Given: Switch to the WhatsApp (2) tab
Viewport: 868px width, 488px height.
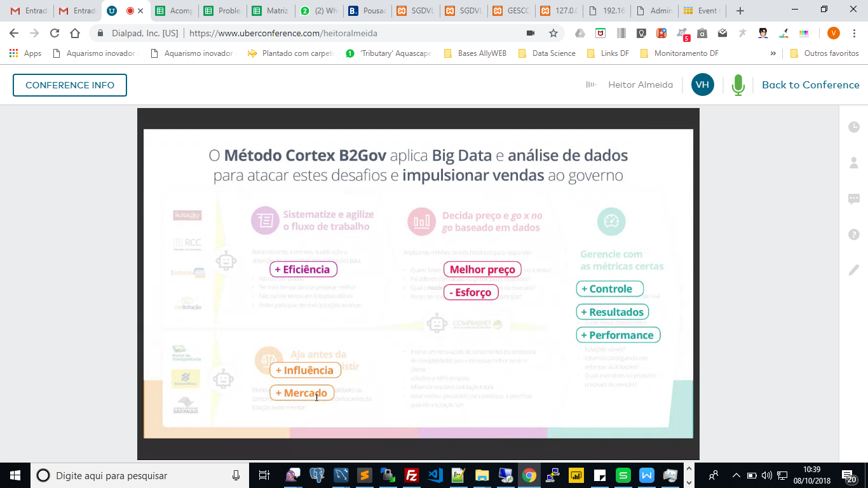Looking at the screenshot, I should click(x=319, y=11).
